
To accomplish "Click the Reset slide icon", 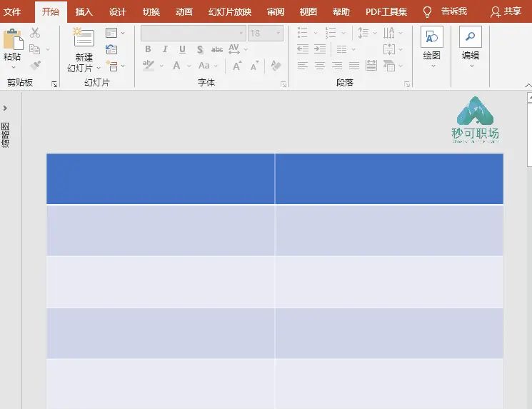I will pos(111,49).
